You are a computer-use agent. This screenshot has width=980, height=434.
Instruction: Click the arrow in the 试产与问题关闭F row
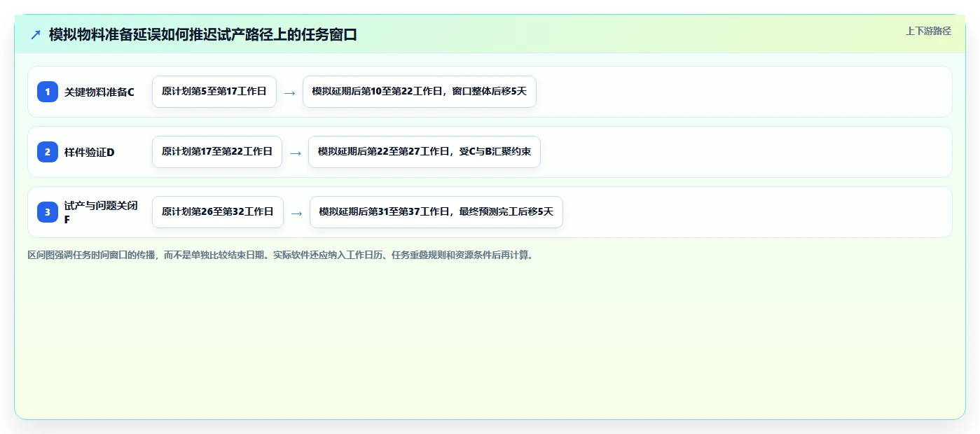point(297,213)
